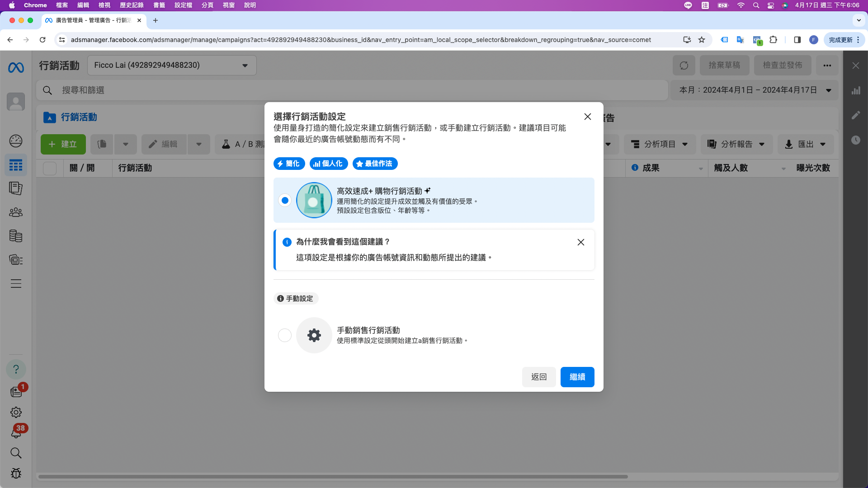Viewport: 868px width, 488px height.
Task: Dismiss the why-this-suggestion info box
Action: point(581,242)
